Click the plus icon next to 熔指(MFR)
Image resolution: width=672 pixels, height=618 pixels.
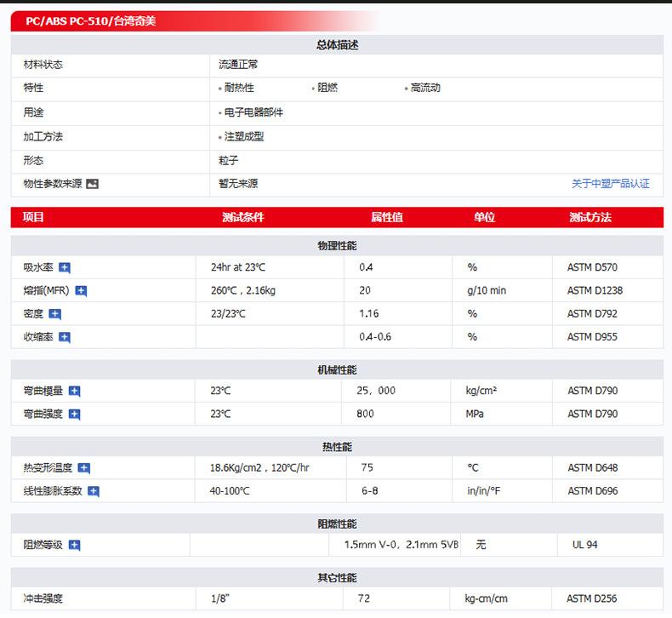tap(81, 291)
